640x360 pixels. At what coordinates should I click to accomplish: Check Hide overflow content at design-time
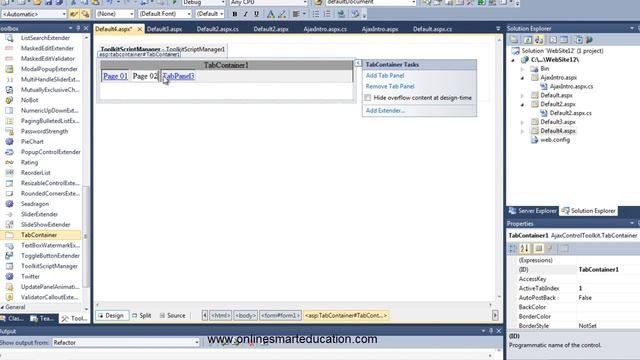pos(368,98)
